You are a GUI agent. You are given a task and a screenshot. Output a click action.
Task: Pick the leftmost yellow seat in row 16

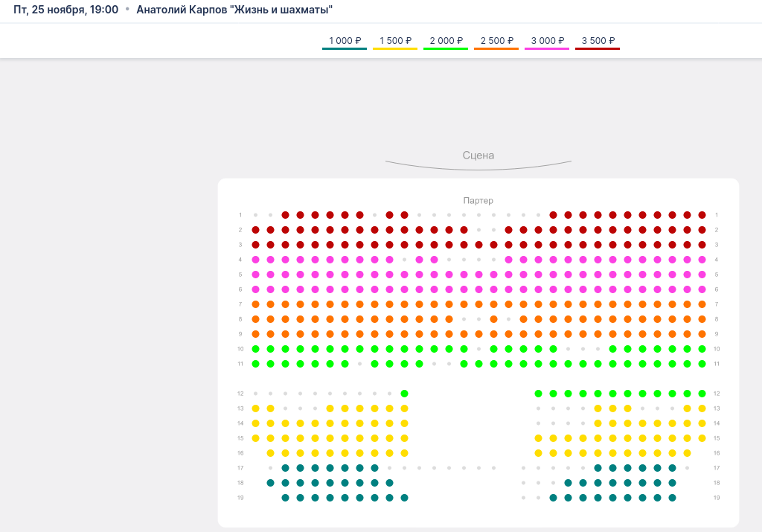point(270,453)
